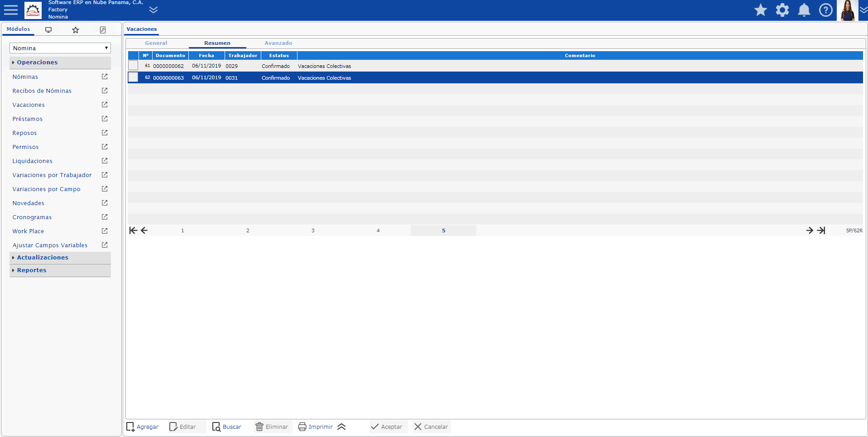The width and height of the screenshot is (868, 437).
Task: Open the Nomina module dropdown
Action: tap(60, 48)
